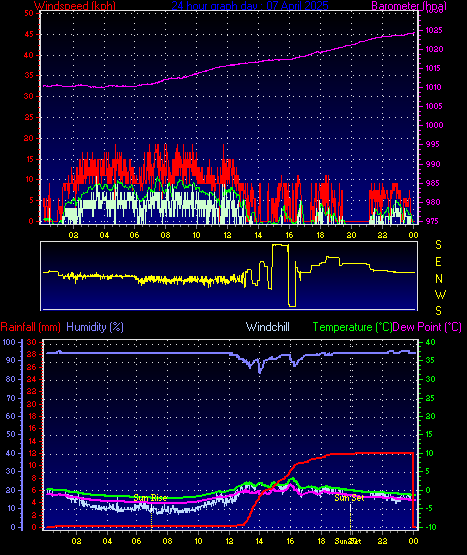Viewport: 467px width, 555px height.
Task: Click hour "18" under the temperature graph
Action: 321,541
